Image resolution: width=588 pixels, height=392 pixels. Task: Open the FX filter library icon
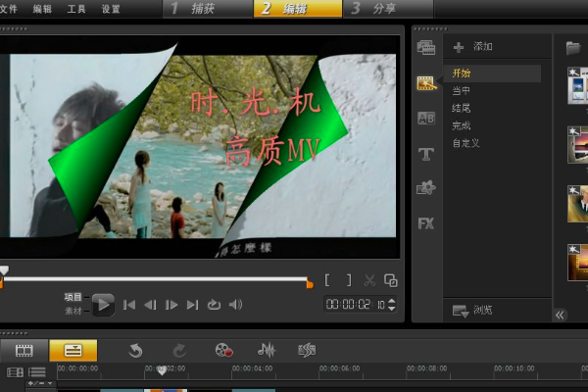point(426,223)
